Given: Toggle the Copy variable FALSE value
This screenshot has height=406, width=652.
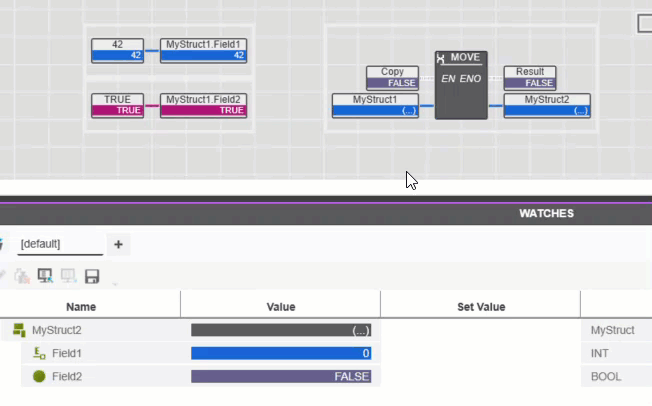Looking at the screenshot, I should coord(392,84).
